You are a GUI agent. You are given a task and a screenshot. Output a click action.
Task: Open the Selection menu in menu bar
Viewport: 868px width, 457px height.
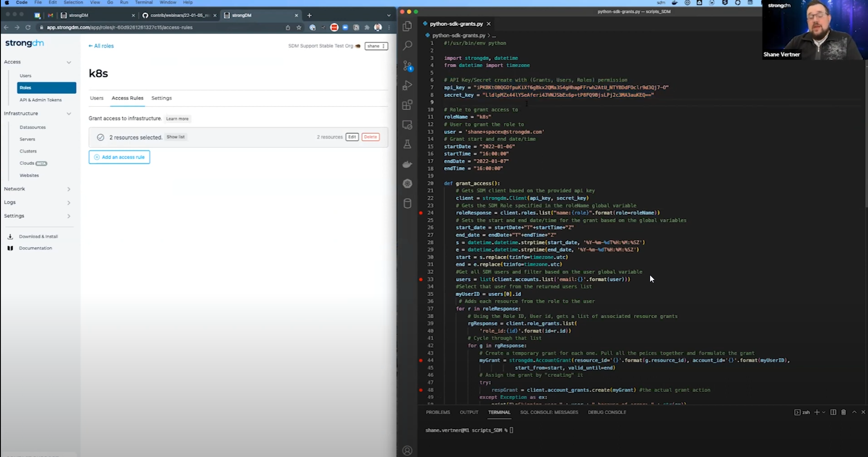tap(73, 3)
